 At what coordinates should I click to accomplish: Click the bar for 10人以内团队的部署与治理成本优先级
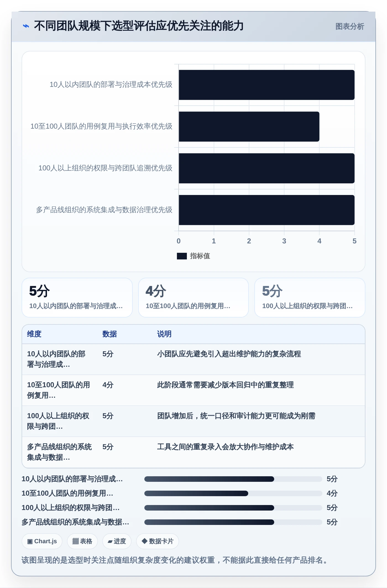coord(266,85)
